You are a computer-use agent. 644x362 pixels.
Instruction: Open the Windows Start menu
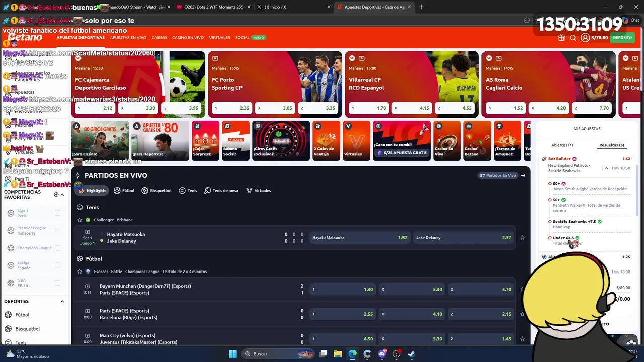click(x=233, y=354)
